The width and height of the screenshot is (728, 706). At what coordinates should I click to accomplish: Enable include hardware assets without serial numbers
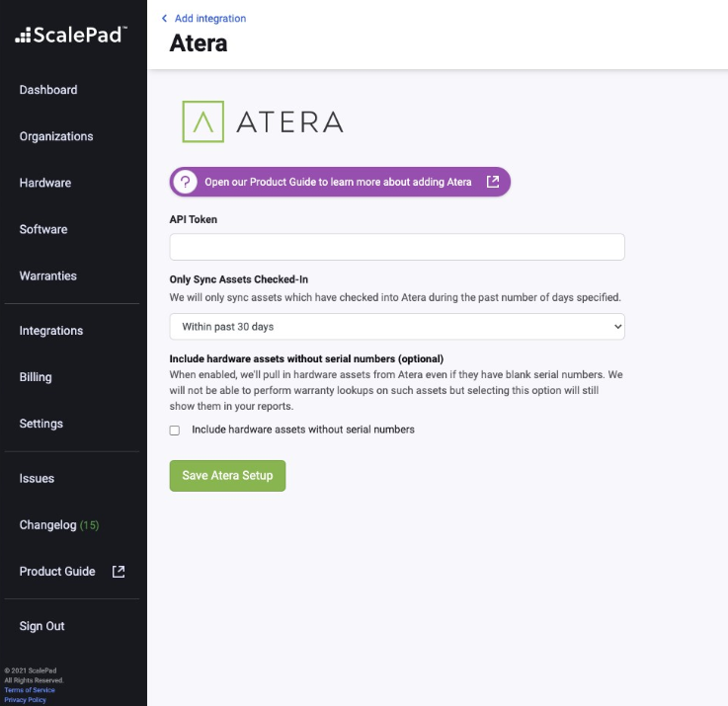(x=175, y=431)
